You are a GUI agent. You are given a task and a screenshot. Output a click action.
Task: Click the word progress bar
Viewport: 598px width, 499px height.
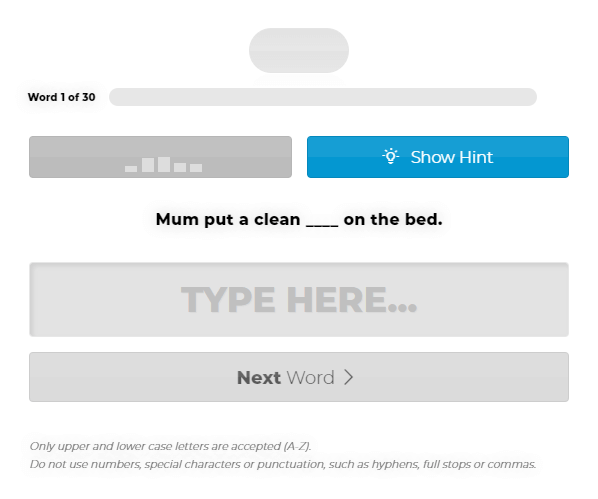(323, 97)
